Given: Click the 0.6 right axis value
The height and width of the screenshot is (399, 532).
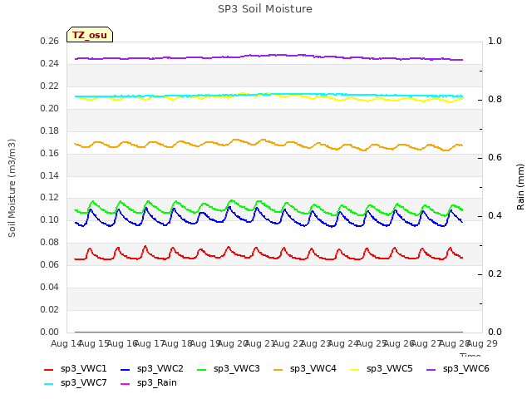Looking at the screenshot, I should coord(495,157).
